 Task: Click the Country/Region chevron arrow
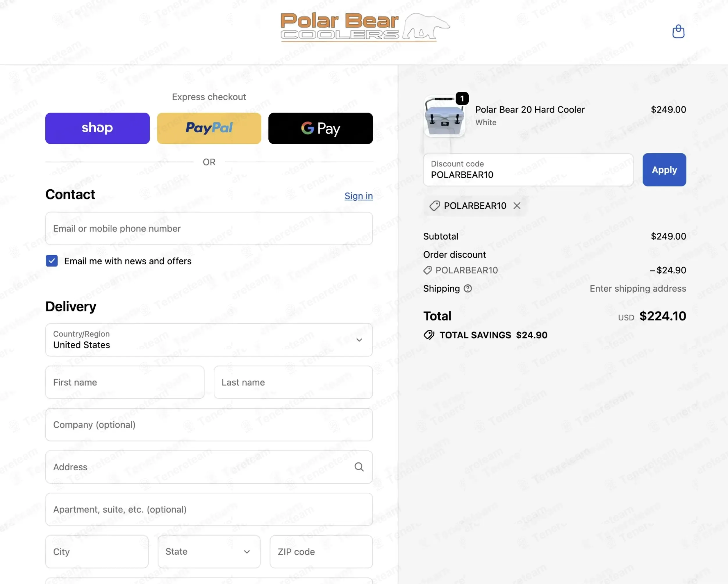tap(359, 340)
